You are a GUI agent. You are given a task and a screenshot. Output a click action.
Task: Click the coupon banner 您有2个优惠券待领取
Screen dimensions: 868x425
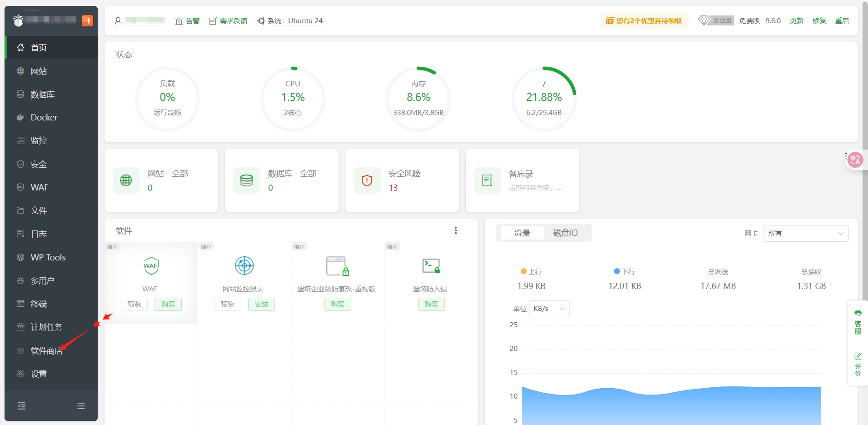tap(644, 20)
